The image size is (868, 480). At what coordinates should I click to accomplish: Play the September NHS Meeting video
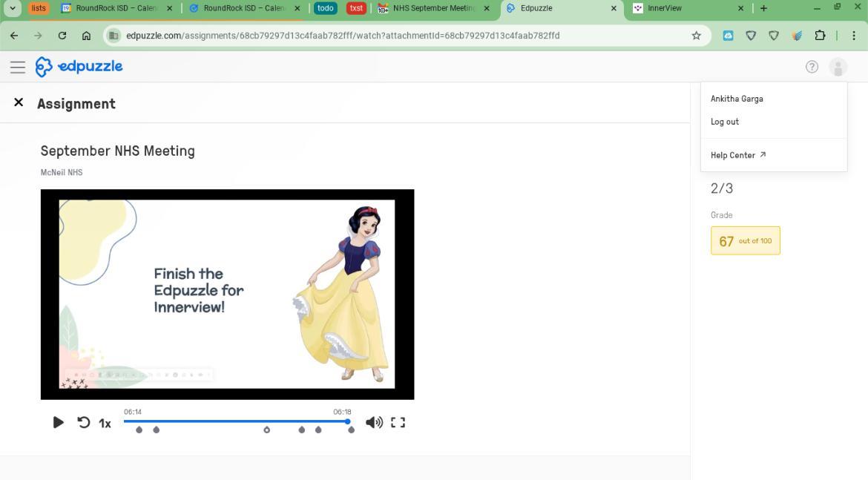click(58, 422)
